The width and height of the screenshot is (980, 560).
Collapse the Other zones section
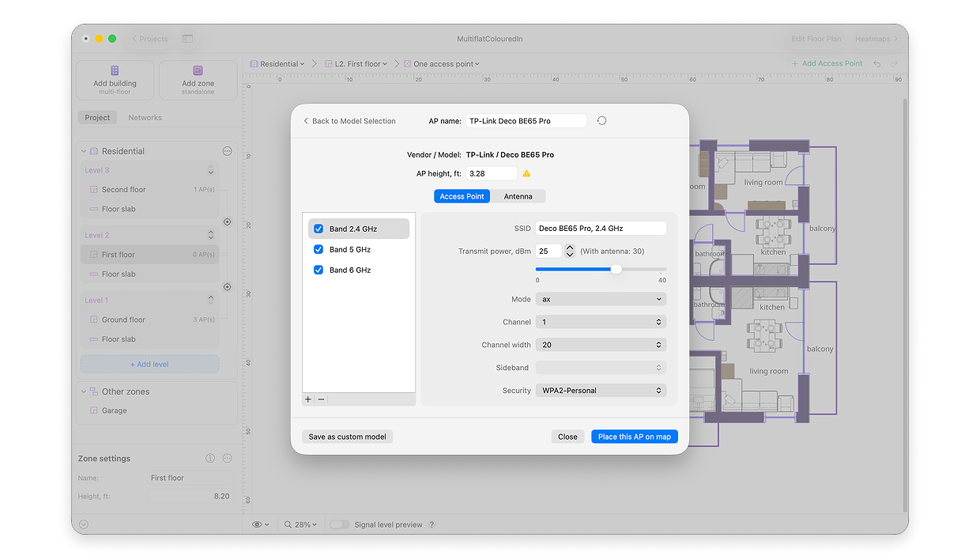tap(84, 392)
